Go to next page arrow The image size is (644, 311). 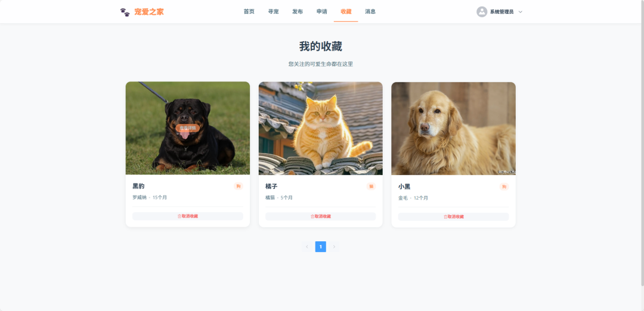(334, 247)
